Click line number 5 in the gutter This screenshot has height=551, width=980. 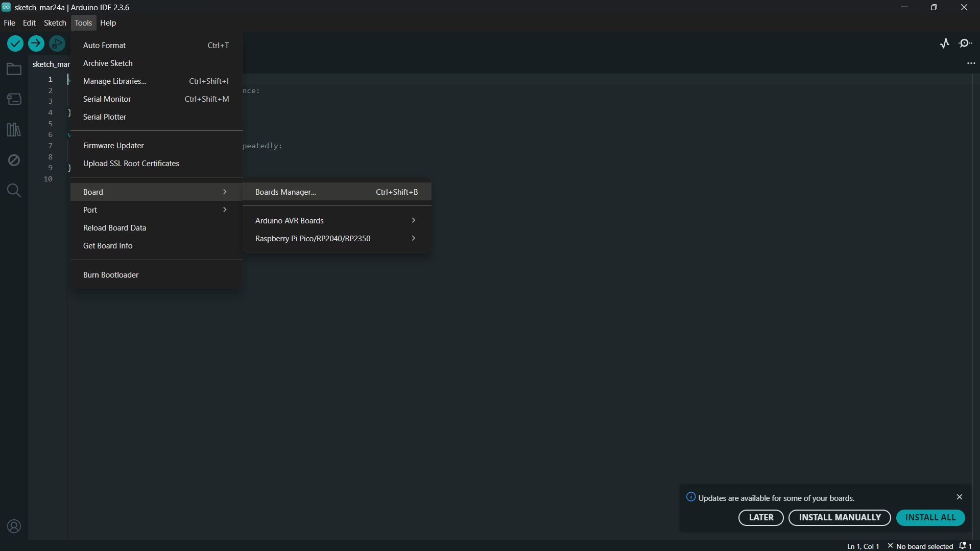click(x=50, y=124)
